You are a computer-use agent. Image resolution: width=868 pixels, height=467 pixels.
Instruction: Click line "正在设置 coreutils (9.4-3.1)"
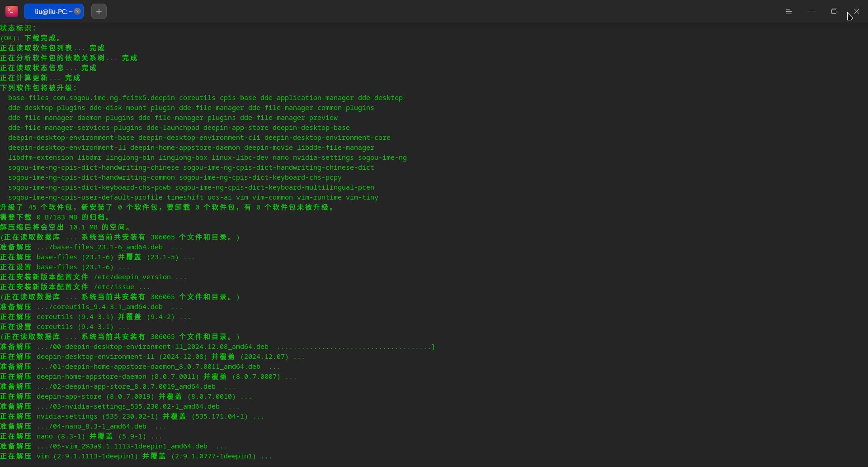[65, 327]
